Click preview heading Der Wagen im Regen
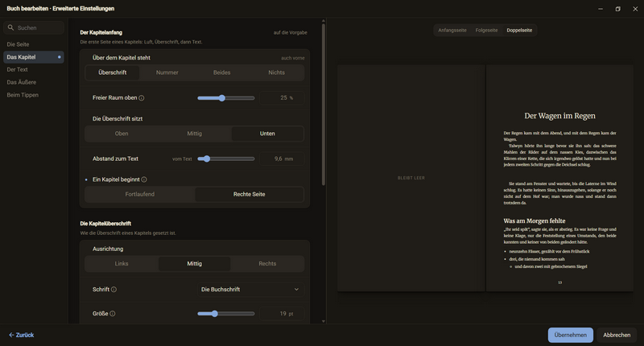644x346 pixels. pyautogui.click(x=559, y=116)
